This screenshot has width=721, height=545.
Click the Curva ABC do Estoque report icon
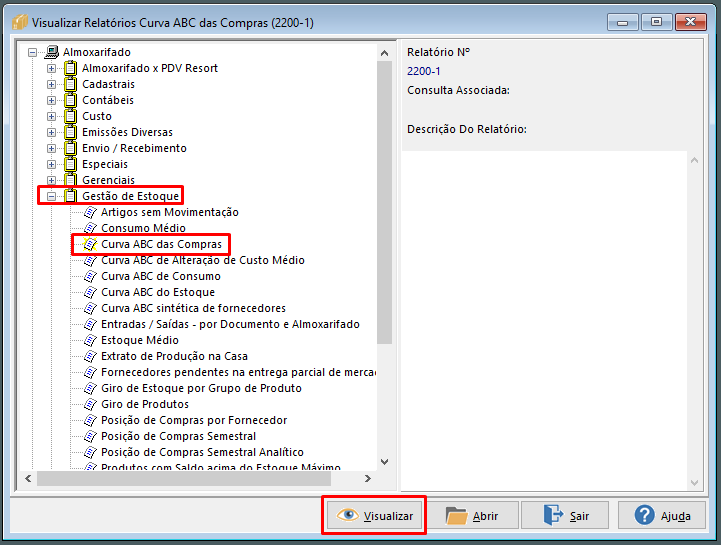click(x=90, y=292)
